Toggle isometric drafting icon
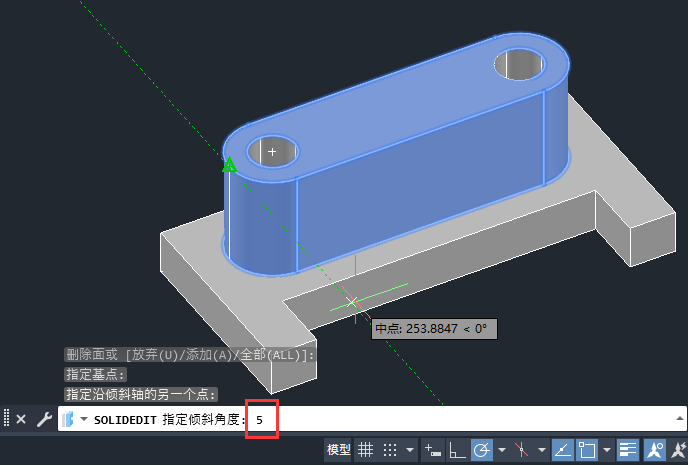The height and width of the screenshot is (465, 688). point(522,450)
